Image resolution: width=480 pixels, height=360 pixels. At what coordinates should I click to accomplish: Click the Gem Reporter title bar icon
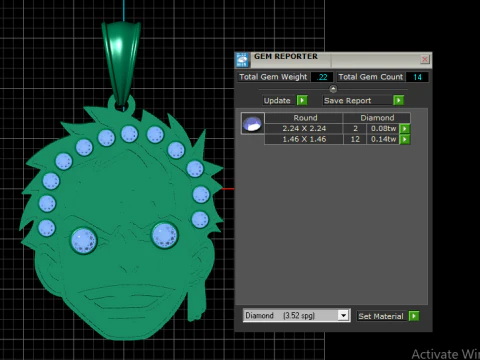(242, 60)
